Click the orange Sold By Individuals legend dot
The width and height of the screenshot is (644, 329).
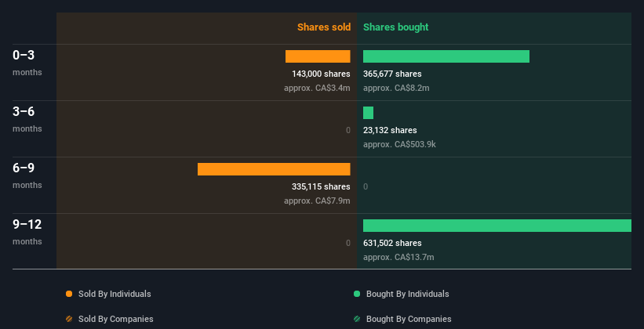click(69, 294)
